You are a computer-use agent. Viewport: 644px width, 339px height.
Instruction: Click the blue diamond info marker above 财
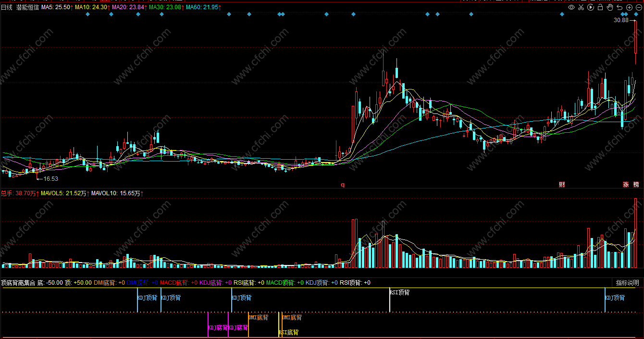pos(562,14)
